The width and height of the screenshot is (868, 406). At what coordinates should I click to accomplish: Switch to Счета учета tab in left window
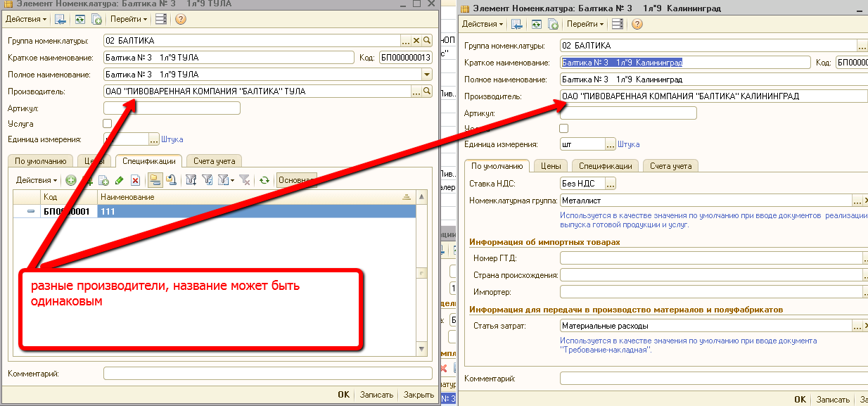(214, 161)
